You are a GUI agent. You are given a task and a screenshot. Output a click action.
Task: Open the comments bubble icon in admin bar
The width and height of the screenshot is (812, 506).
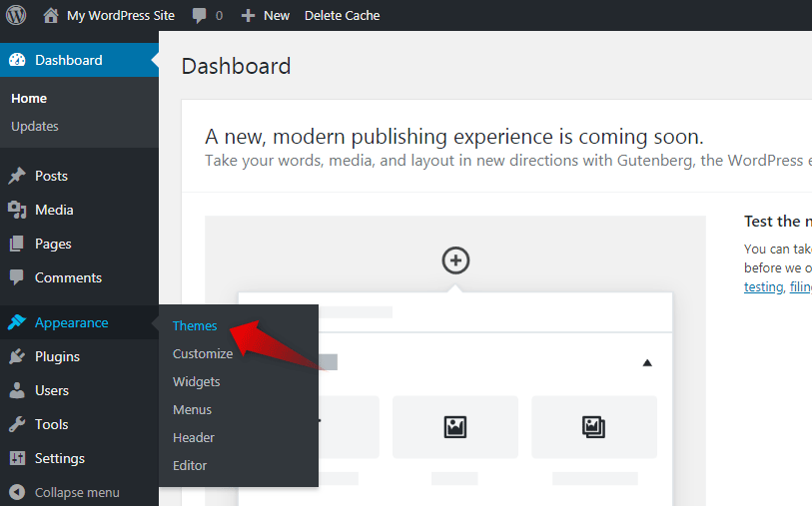click(199, 15)
